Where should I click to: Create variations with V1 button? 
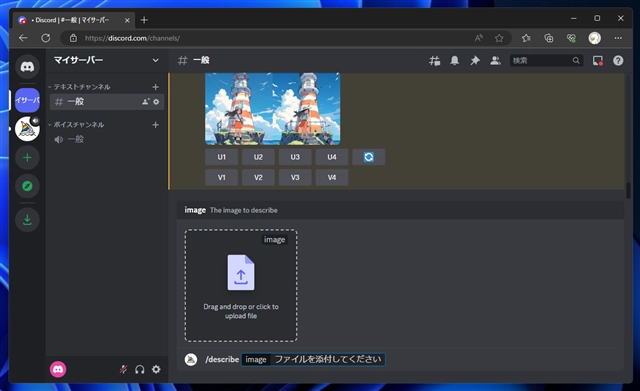tap(222, 178)
